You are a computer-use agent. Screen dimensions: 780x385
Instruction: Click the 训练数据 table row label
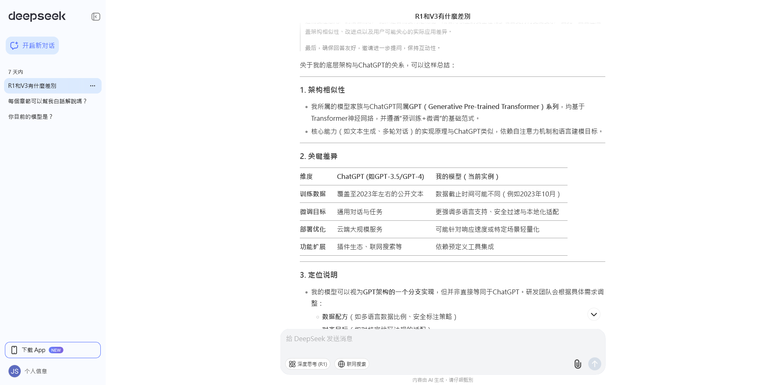[x=313, y=194]
